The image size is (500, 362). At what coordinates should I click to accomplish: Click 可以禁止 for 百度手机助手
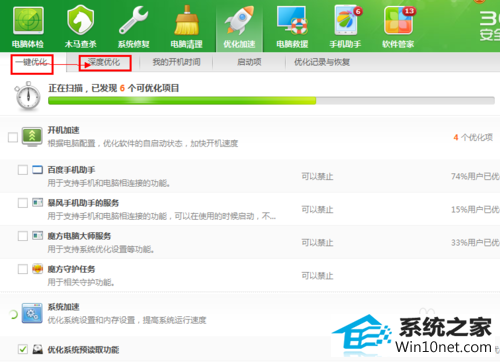click(317, 176)
